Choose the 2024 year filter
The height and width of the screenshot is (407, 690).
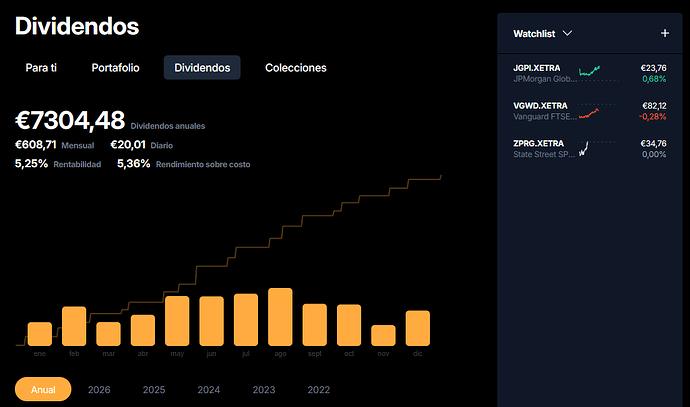[209, 390]
